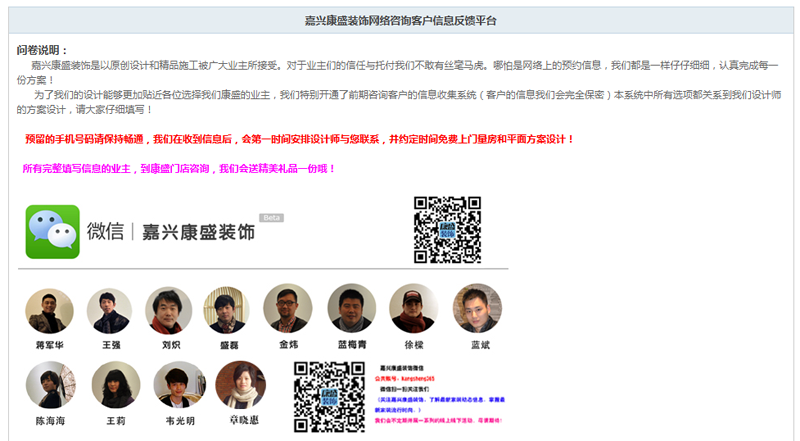Screen dimensions: 800x441
Task: Click the name label 蓝斌
Action: coord(480,345)
